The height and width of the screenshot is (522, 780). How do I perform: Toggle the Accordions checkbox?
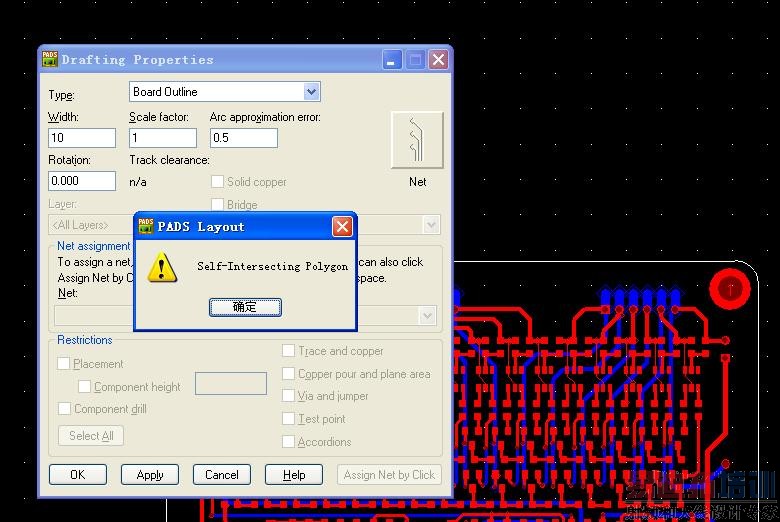(288, 442)
